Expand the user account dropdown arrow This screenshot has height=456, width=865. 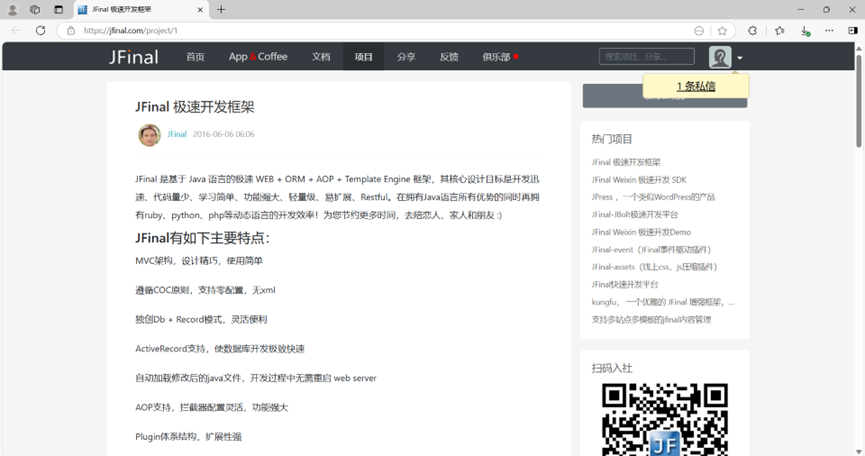(740, 58)
